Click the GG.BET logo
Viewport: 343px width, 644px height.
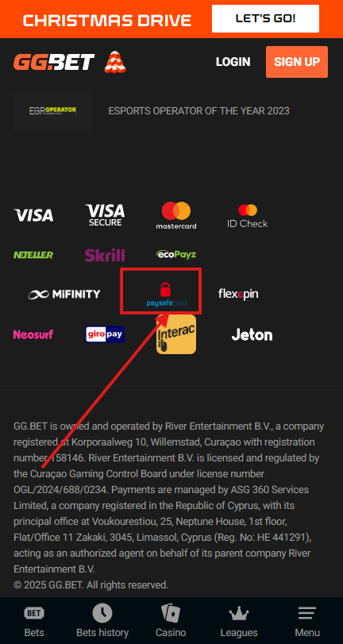click(54, 62)
